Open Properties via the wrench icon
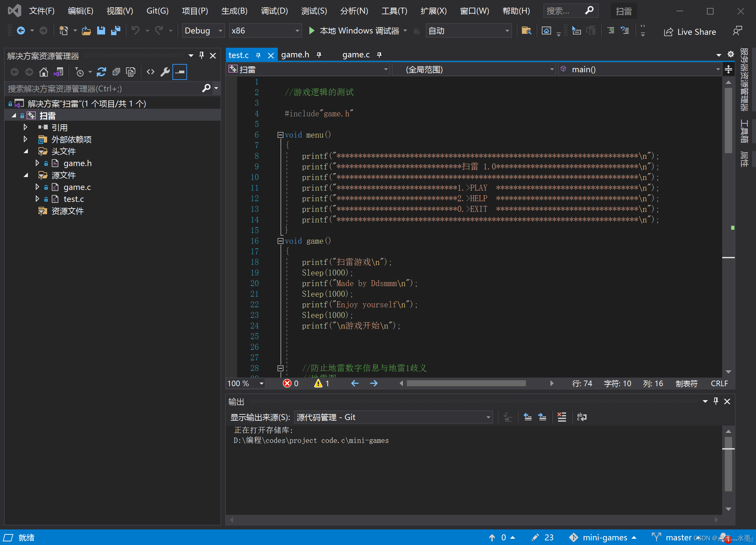The width and height of the screenshot is (756, 545). tap(165, 72)
